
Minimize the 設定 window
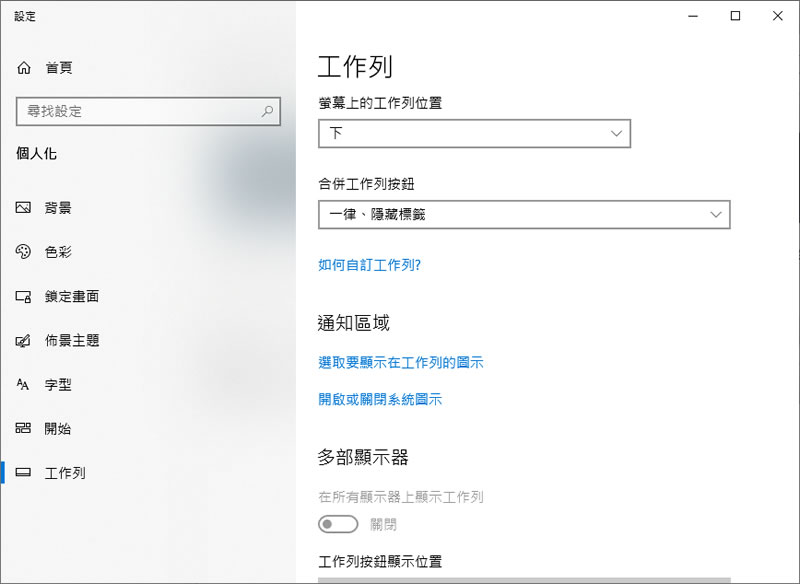[692, 16]
